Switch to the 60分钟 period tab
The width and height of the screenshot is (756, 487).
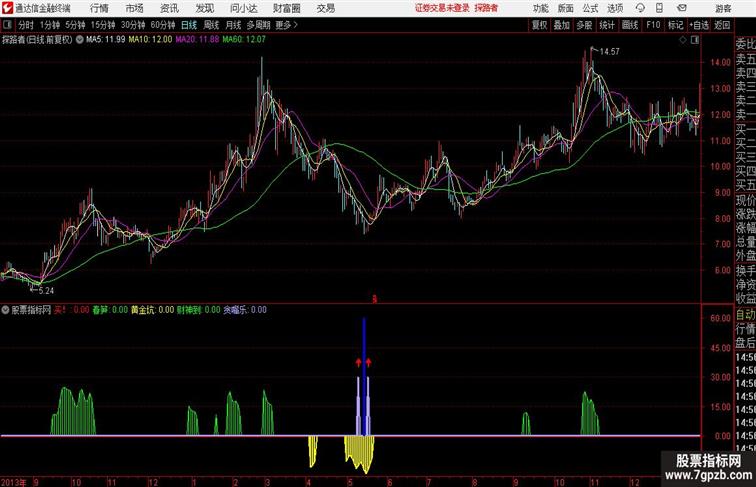(x=163, y=25)
